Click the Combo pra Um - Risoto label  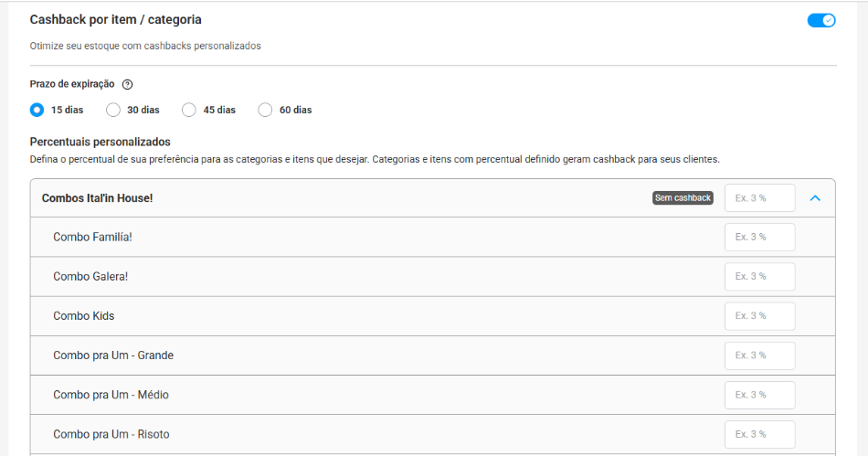111,434
